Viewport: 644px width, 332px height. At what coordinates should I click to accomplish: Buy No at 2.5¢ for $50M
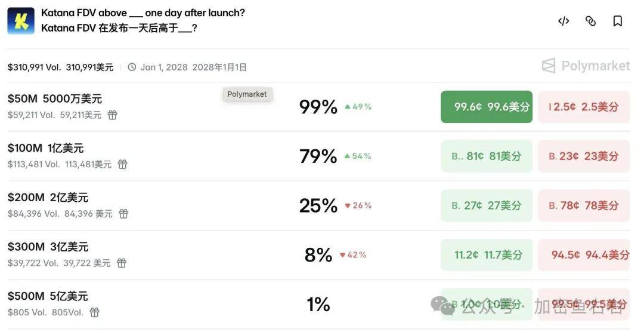[x=584, y=107]
